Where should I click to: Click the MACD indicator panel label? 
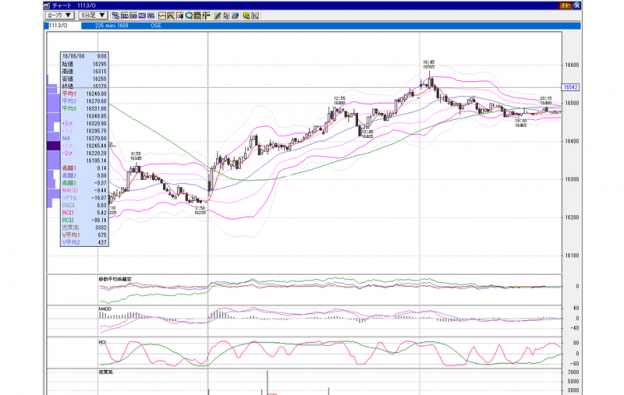105,309
